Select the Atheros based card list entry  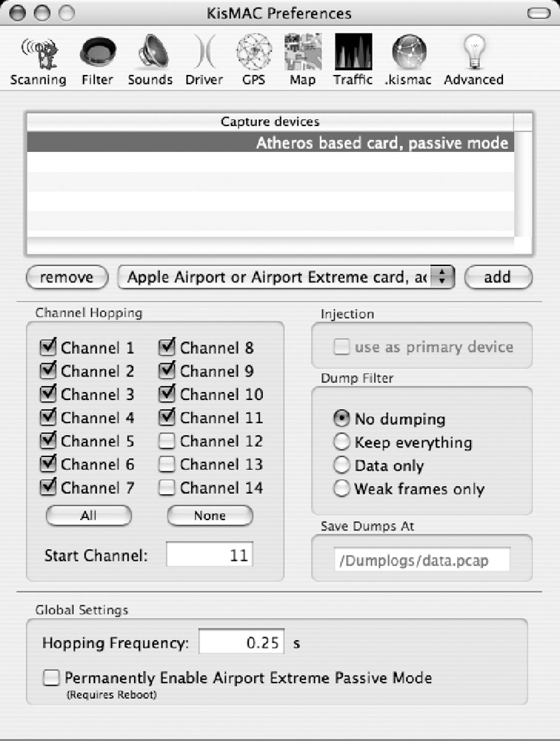tap(270, 142)
